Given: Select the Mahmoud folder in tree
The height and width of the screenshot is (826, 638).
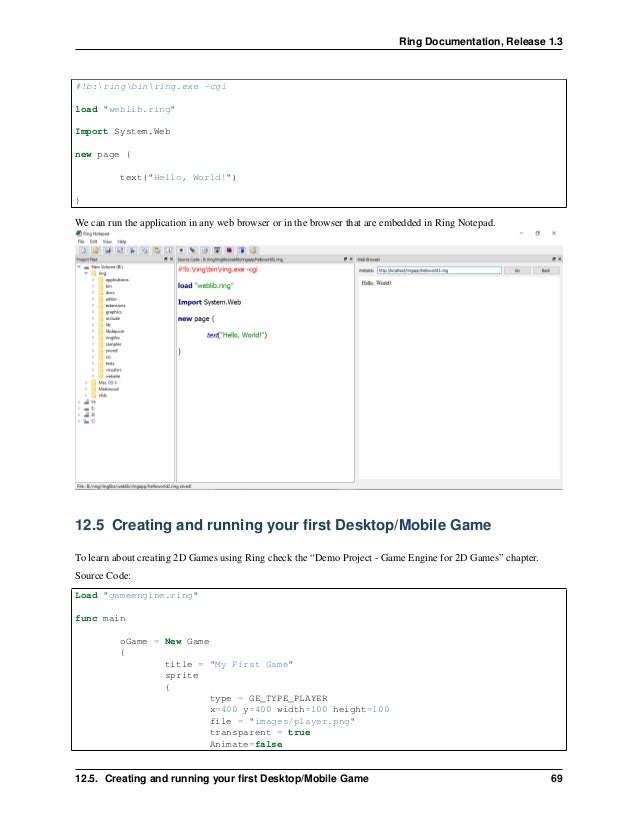Looking at the screenshot, I should (x=109, y=389).
